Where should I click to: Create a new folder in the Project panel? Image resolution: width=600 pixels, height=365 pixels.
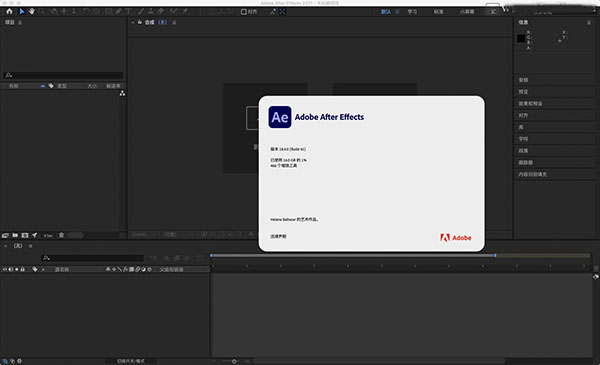(x=15, y=235)
